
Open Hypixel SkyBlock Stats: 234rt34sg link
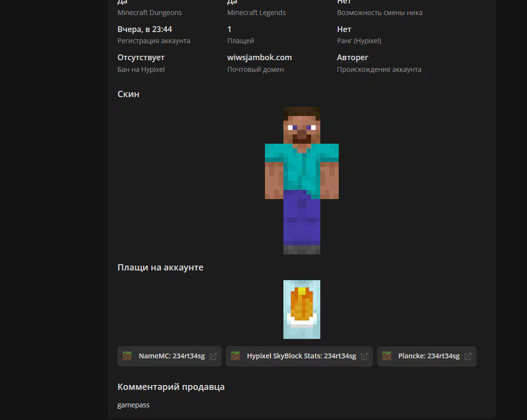(301, 356)
